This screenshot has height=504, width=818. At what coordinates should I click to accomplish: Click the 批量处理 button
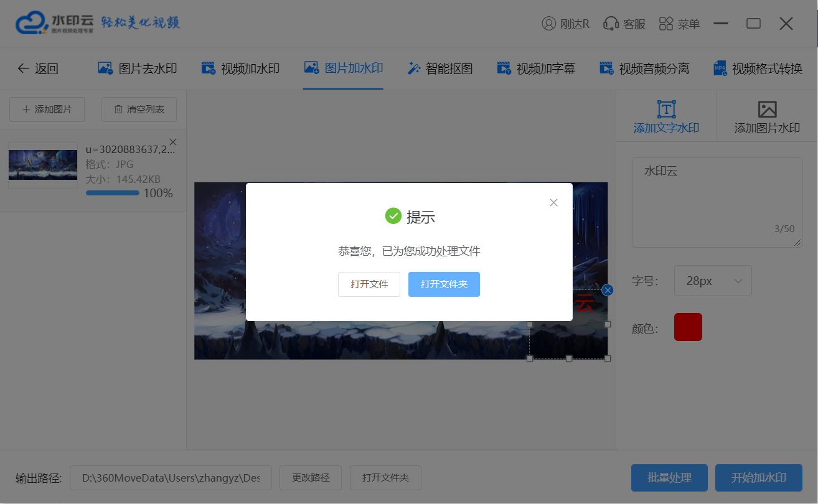tap(669, 478)
